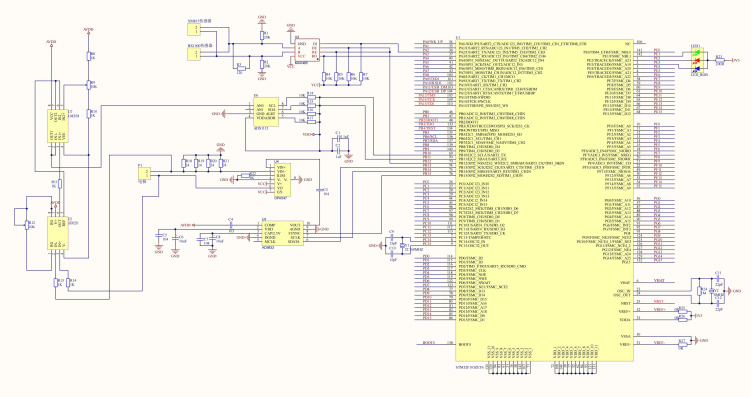Select capacitor C6 10uF
The width and height of the screenshot is (751, 397).
click(x=175, y=238)
